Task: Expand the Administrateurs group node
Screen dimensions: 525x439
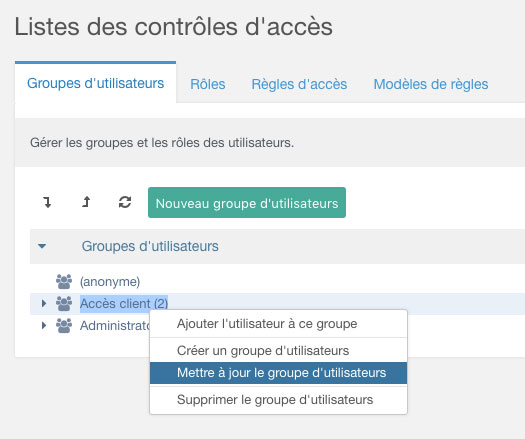Action: [x=44, y=325]
